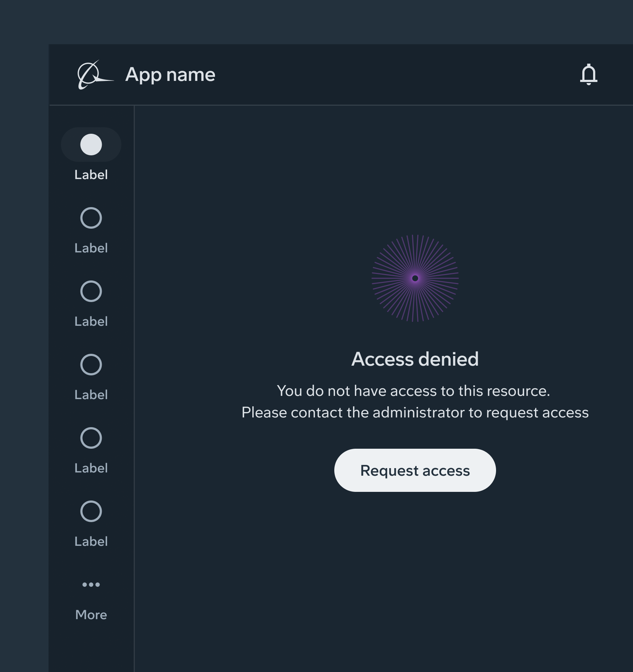
Task: Select the third Label sidebar icon
Action: coord(91,291)
